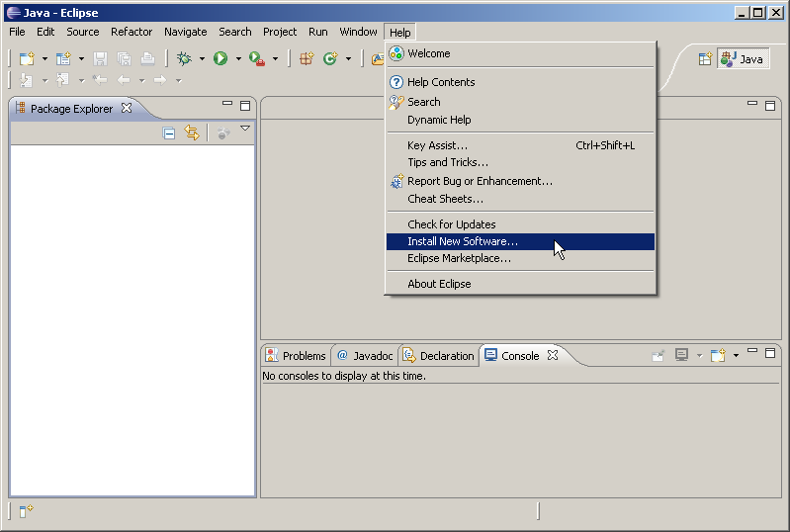
Task: Switch to the Declaration tab
Action: (438, 356)
